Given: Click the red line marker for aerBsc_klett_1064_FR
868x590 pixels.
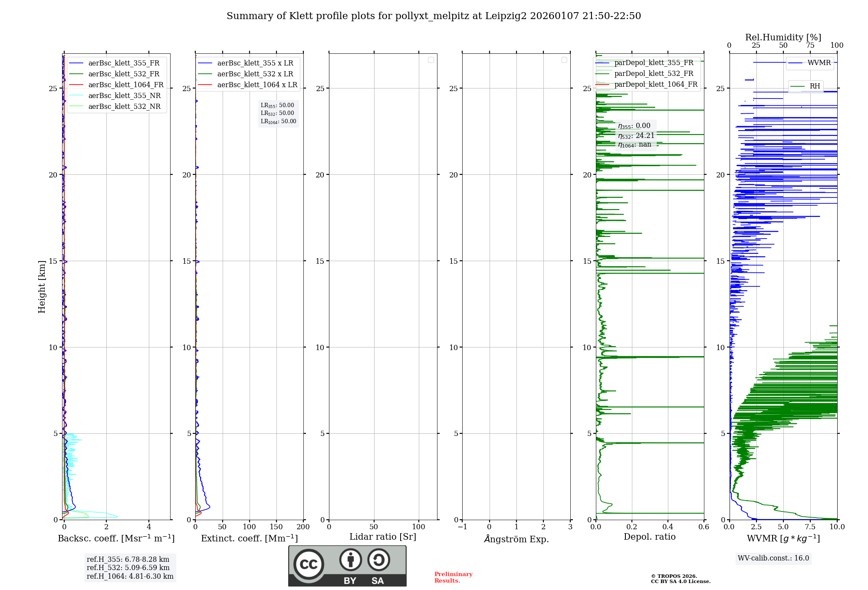Looking at the screenshot, I should coord(76,85).
